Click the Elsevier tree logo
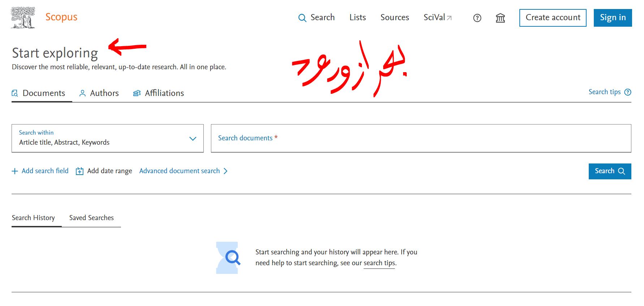 (23, 18)
